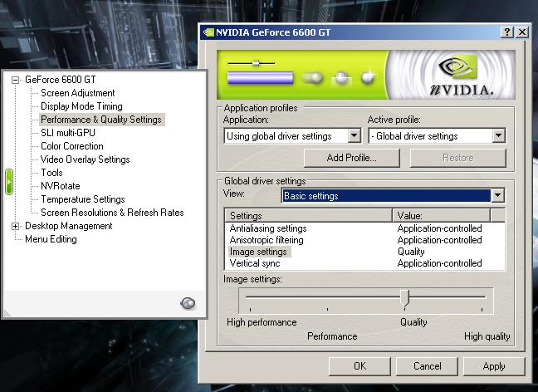Viewport: 538px width, 392px height.
Task: Collapse the GeForce 6600 GT tree node
Action: pyautogui.click(x=16, y=80)
